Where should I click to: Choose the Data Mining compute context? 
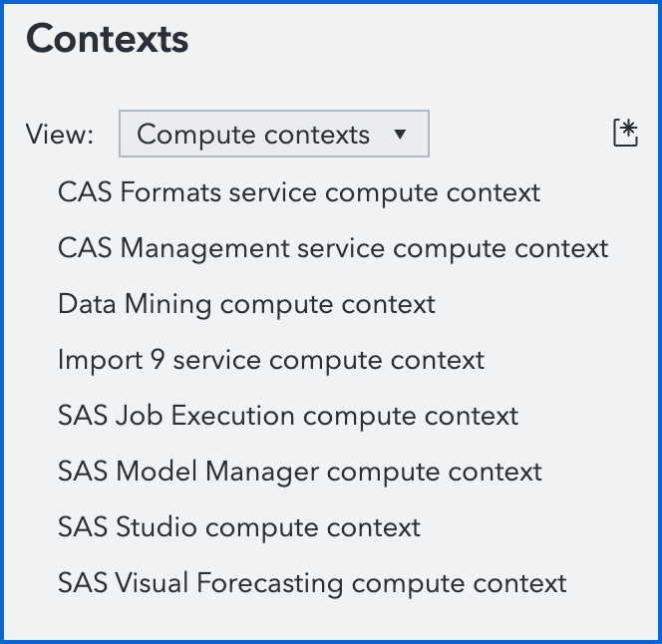coord(246,304)
